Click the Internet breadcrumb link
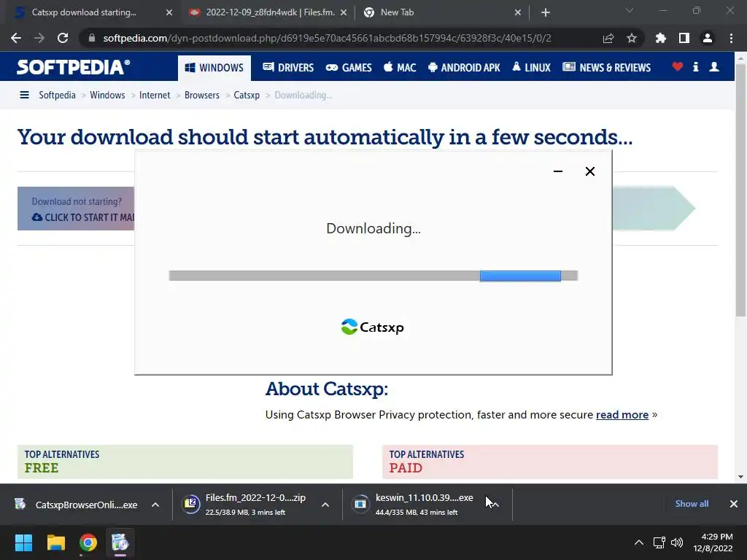The width and height of the screenshot is (747, 560). (155, 96)
